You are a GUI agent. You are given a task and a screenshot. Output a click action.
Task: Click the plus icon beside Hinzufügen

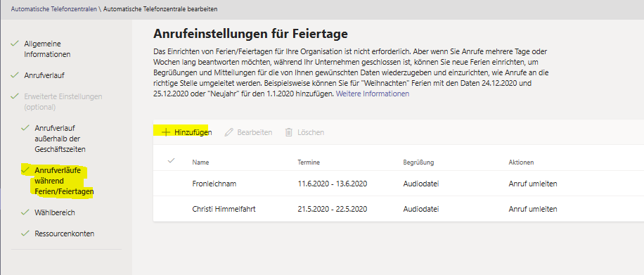point(165,132)
